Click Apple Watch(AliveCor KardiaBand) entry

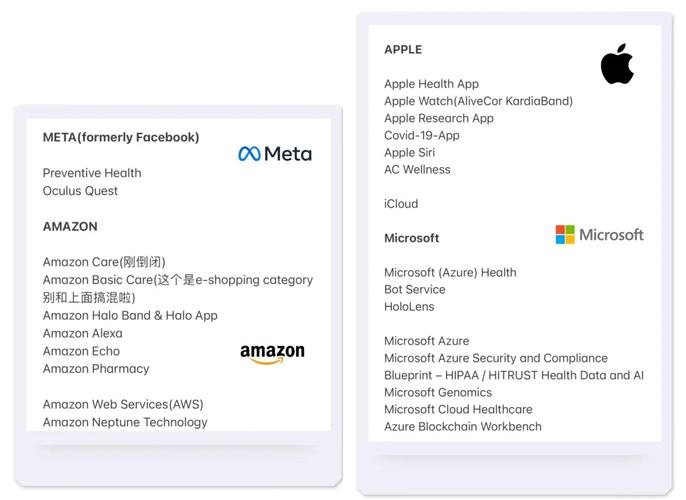(478, 101)
